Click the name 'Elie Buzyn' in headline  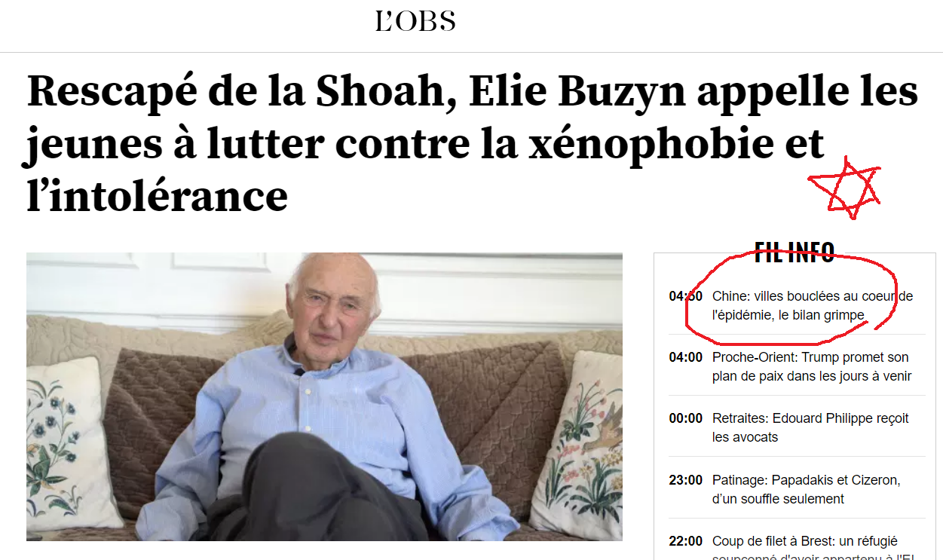click(577, 93)
